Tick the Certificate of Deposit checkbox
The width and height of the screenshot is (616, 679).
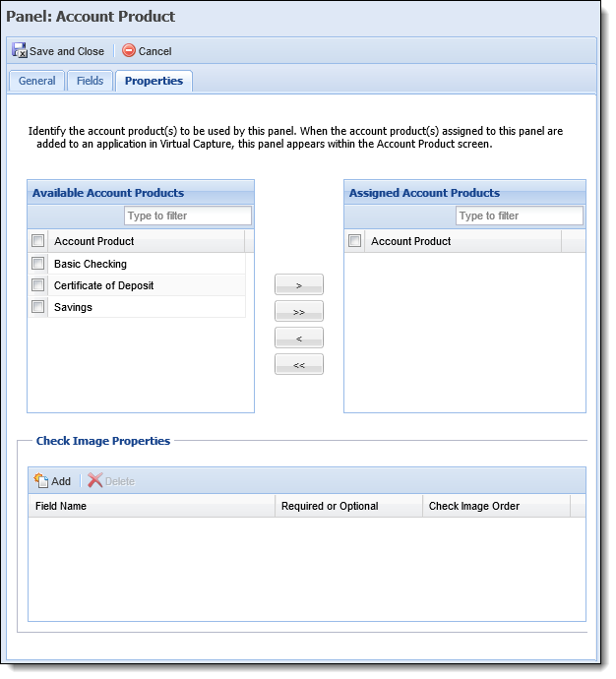(x=38, y=285)
